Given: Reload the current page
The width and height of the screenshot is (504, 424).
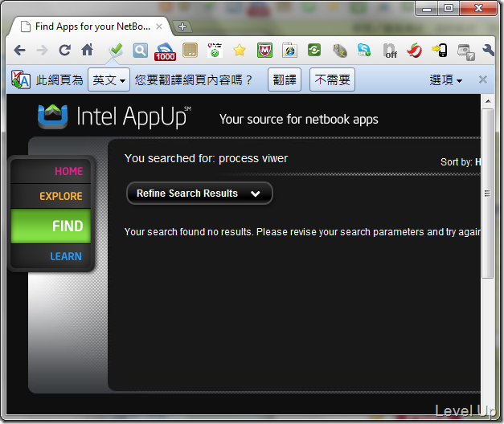Looking at the screenshot, I should [x=64, y=50].
